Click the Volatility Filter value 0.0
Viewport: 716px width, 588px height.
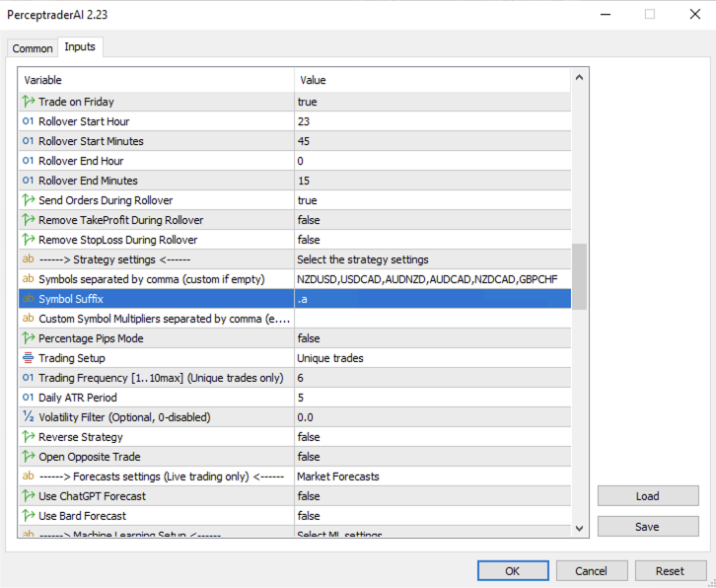(x=432, y=416)
